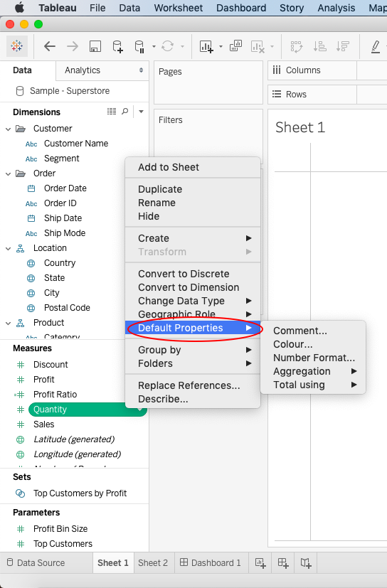Click the search magnifier in Dimensions header
This screenshot has height=588, width=387.
pyautogui.click(x=125, y=112)
